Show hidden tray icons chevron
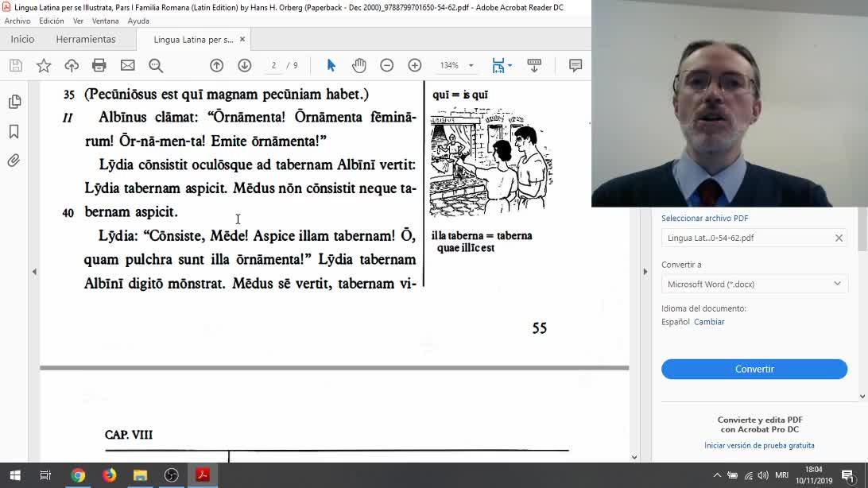The width and height of the screenshot is (868, 488). point(717,475)
